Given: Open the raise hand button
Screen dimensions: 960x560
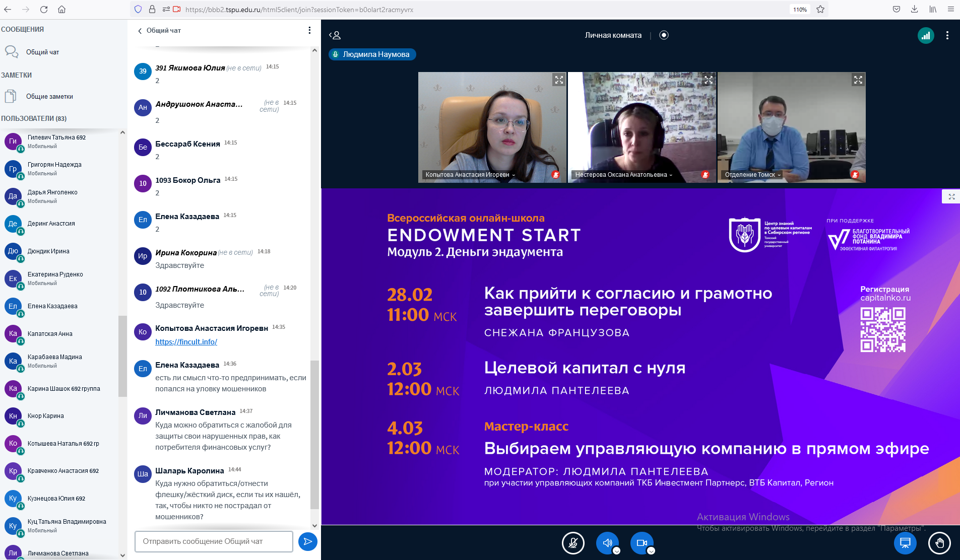Looking at the screenshot, I should [x=939, y=543].
